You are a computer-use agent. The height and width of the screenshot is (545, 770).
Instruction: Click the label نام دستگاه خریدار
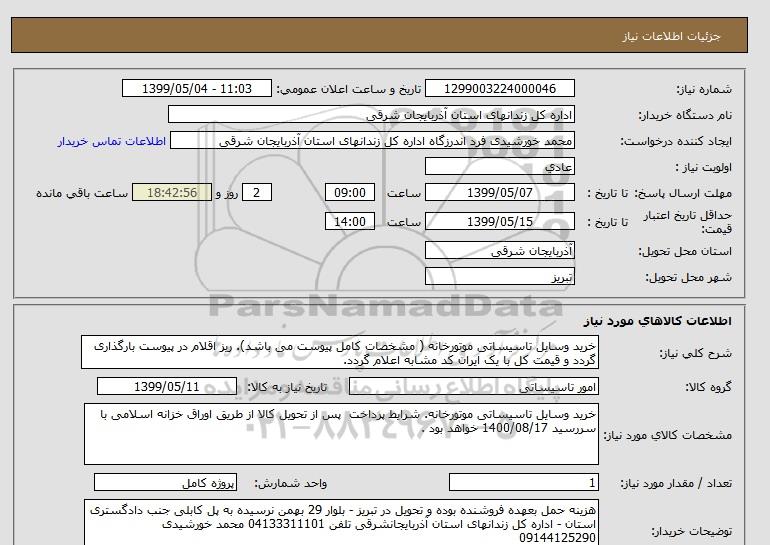[685, 115]
